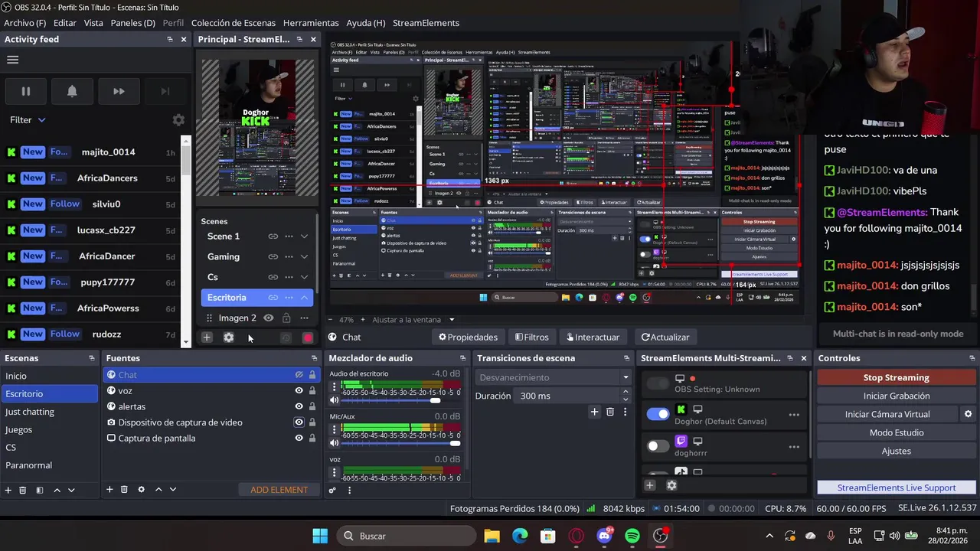Click the Filtros button

coord(532,337)
